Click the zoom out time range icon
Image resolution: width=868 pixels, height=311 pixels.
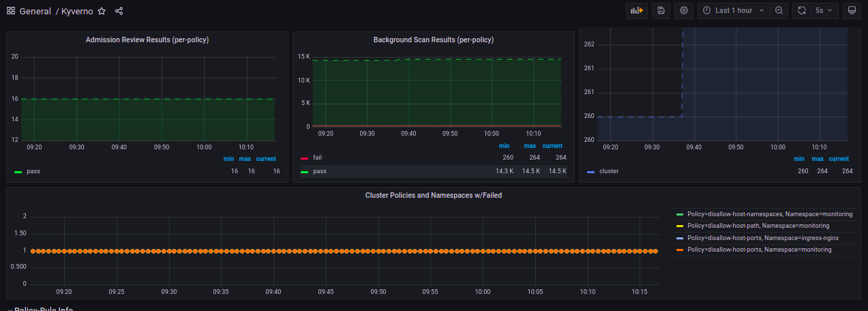[779, 11]
